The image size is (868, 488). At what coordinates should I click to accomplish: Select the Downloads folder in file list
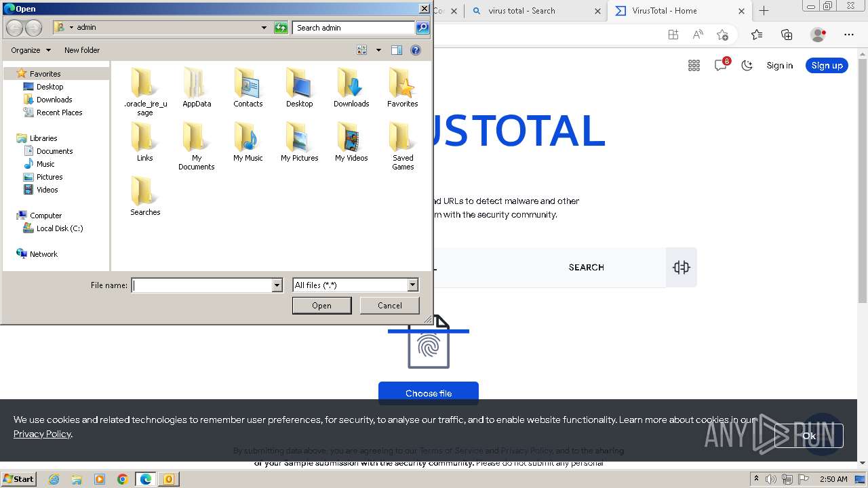tap(351, 87)
